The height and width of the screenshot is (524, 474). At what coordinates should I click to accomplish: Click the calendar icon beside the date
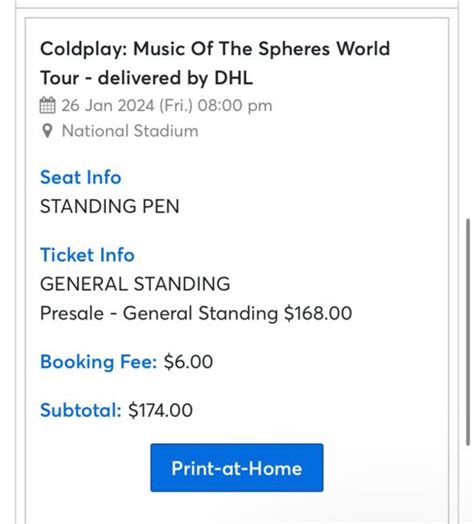coord(47,105)
